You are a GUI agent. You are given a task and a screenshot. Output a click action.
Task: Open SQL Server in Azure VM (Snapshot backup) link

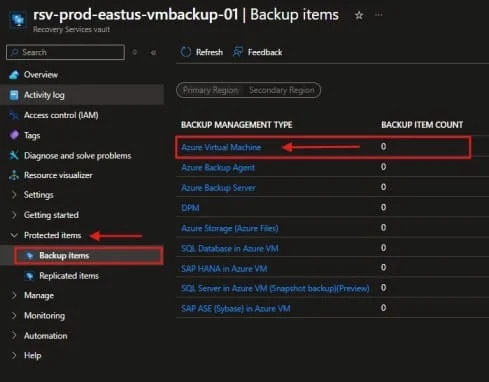pyautogui.click(x=275, y=288)
